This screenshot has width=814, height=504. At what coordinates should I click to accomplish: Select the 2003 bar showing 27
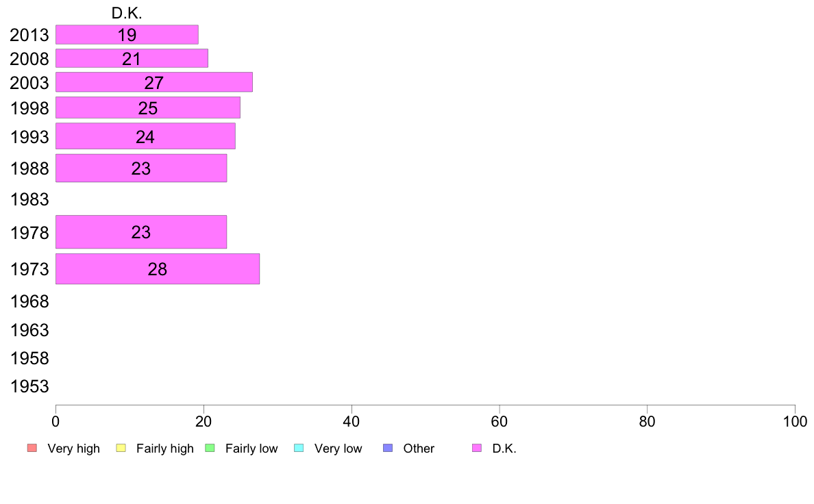(x=154, y=82)
